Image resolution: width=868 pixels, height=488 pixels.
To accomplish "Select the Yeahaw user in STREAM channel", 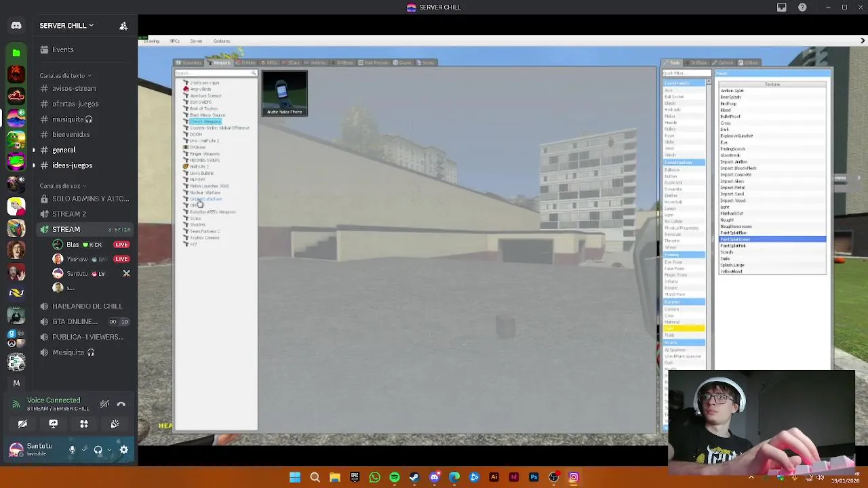I will [x=92, y=259].
